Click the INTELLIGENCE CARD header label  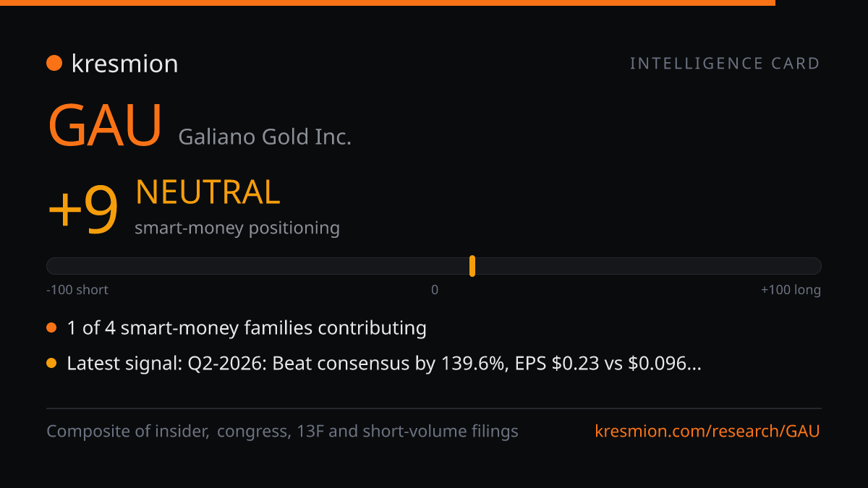(x=725, y=64)
